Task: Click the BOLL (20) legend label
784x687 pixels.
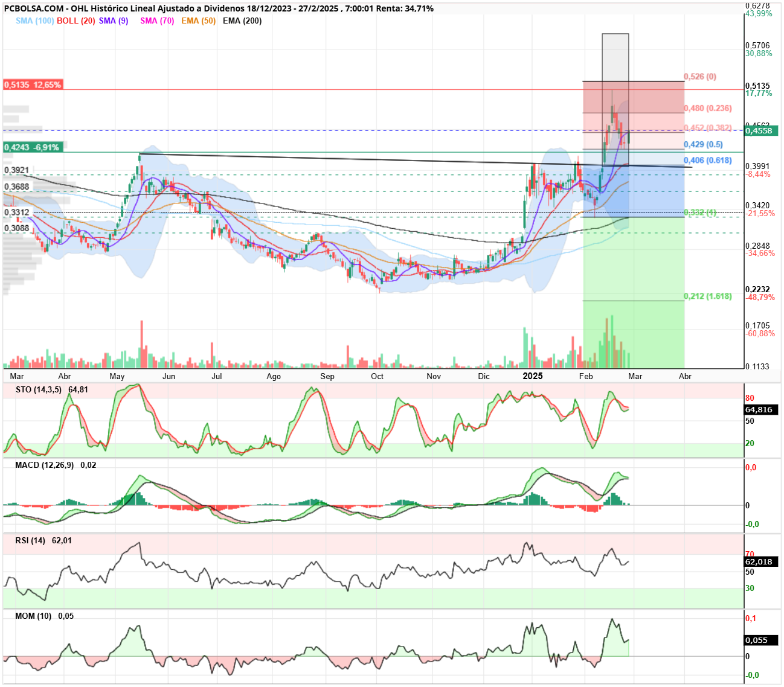Action: click(x=76, y=21)
